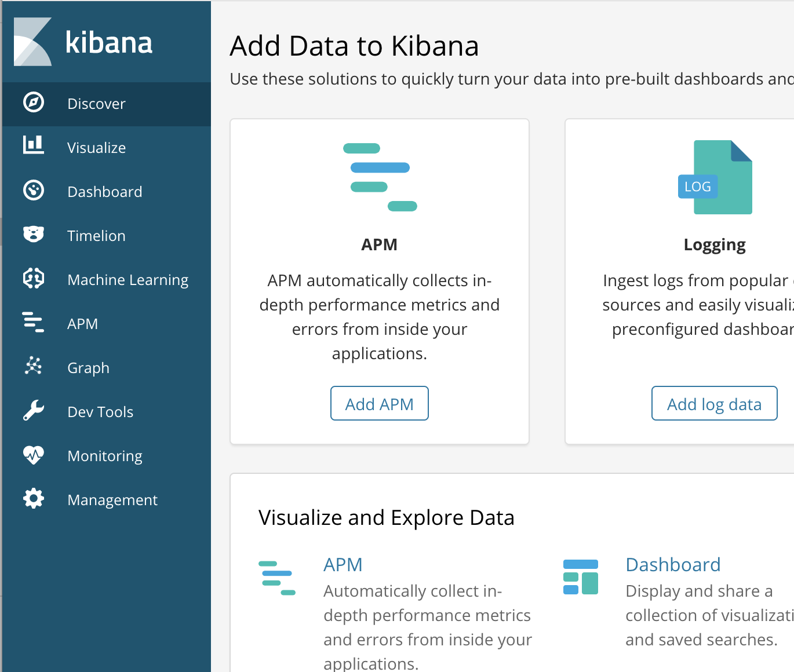Click the Add log data button

[715, 403]
